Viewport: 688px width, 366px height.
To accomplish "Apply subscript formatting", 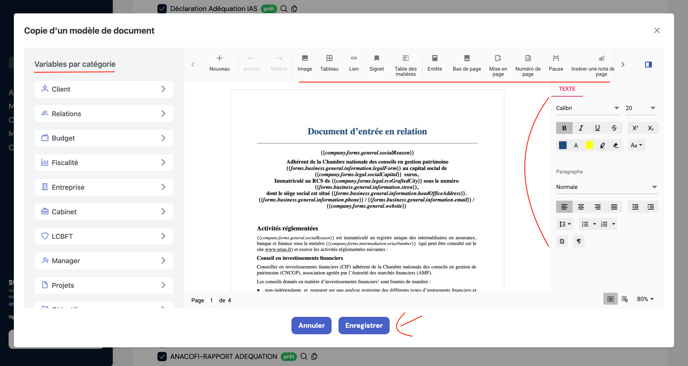I will (651, 128).
